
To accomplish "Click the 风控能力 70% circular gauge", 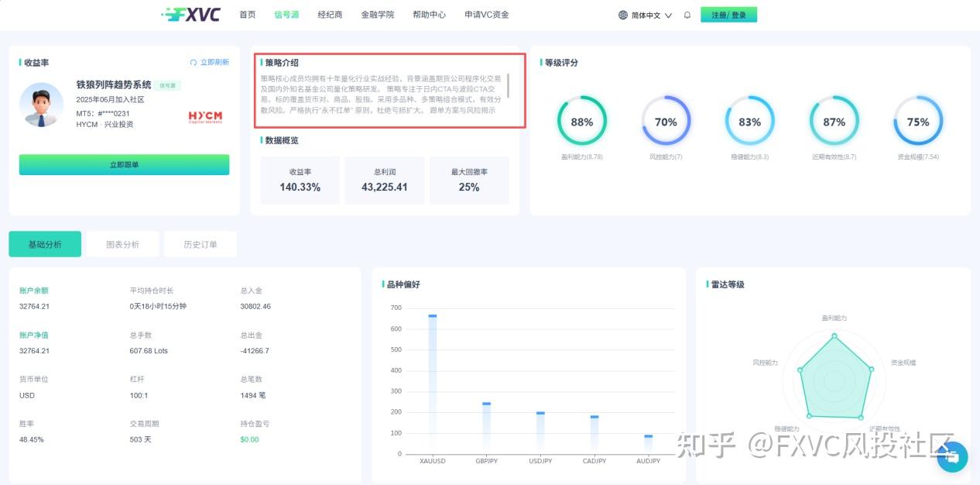I will (x=666, y=121).
